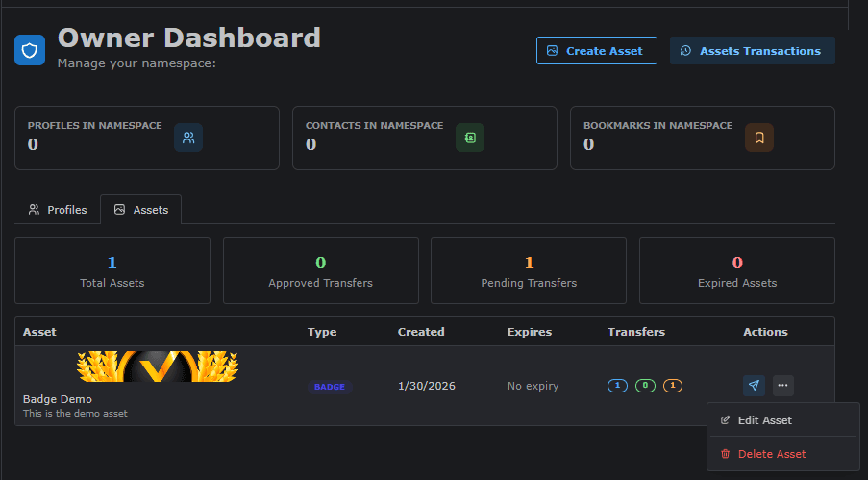This screenshot has height=480, width=868.
Task: Click the orange pending transfers count badge
Action: point(673,385)
